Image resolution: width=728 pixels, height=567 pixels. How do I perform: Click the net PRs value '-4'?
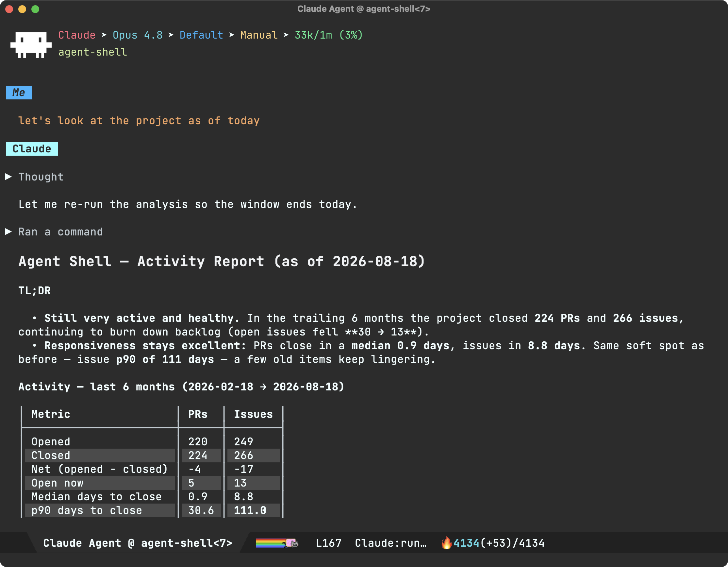[x=195, y=469]
